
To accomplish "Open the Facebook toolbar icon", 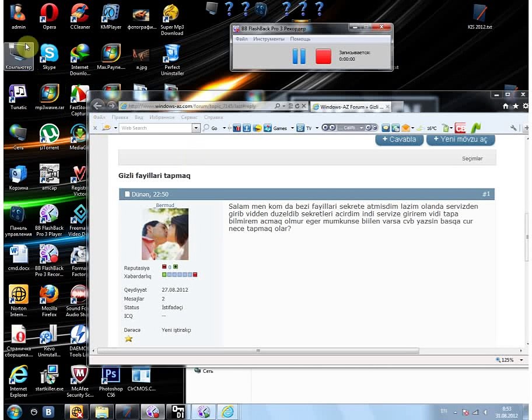I will pos(247,128).
